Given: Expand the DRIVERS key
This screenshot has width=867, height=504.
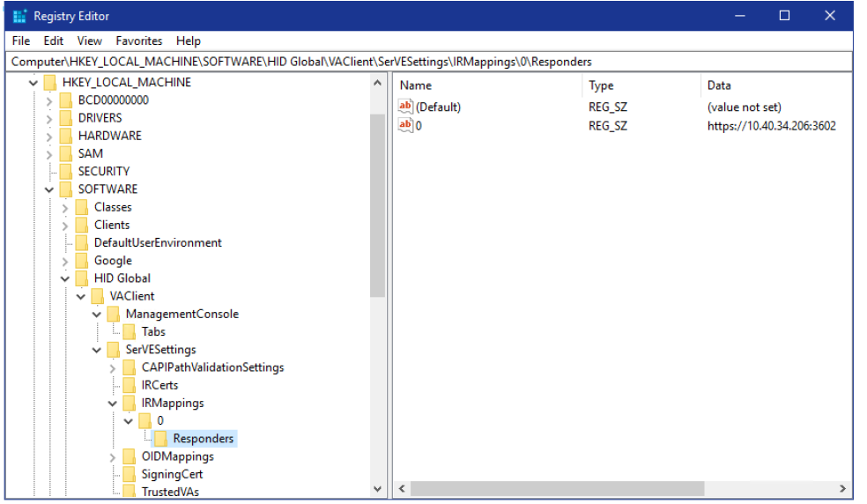Looking at the screenshot, I should coord(49,118).
